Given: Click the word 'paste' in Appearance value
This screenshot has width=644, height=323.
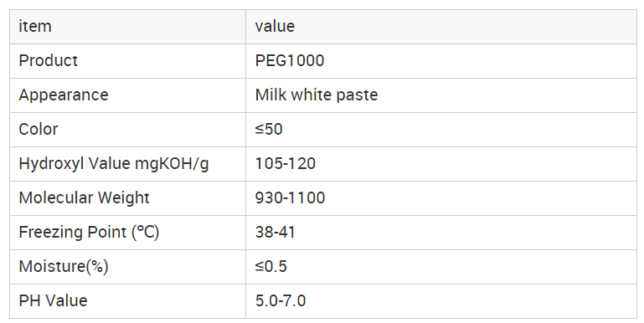Looking at the screenshot, I should [357, 95].
